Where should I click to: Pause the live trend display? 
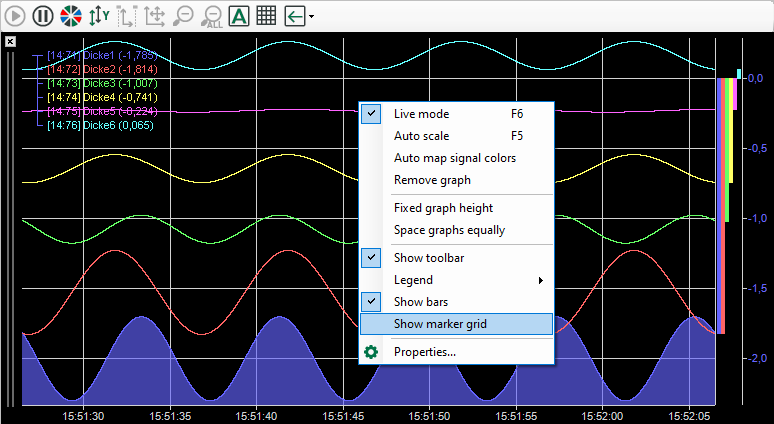click(42, 16)
